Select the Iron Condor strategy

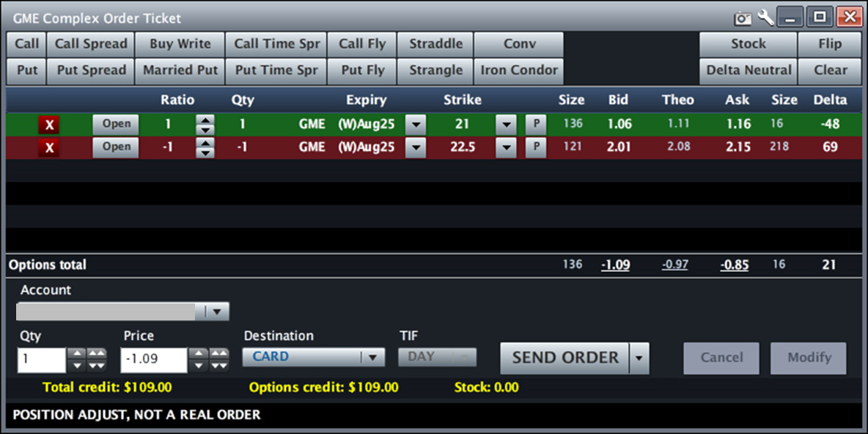pos(519,71)
